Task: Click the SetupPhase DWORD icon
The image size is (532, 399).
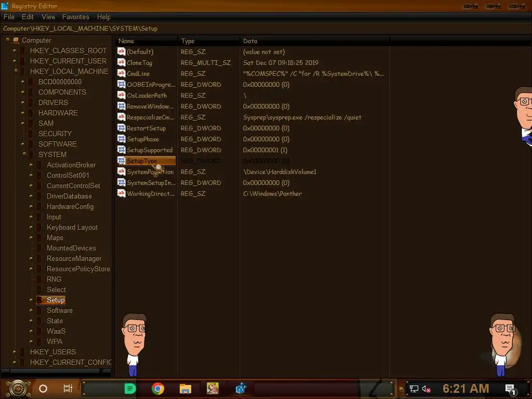Action: click(122, 138)
